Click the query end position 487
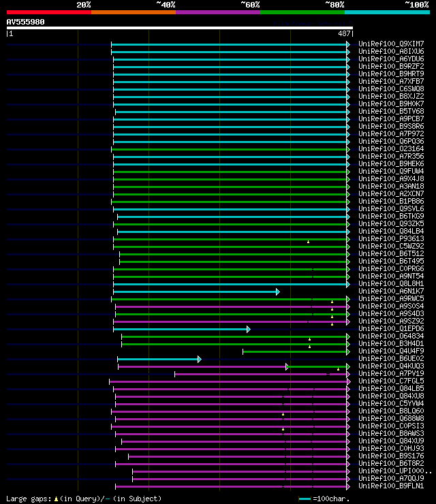This screenshot has width=436, height=504. 344,33
